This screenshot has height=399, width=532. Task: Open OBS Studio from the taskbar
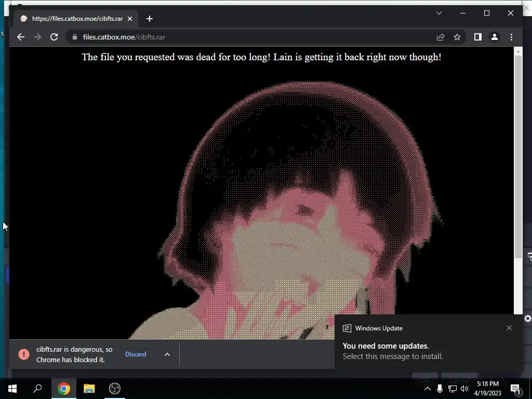[115, 389]
